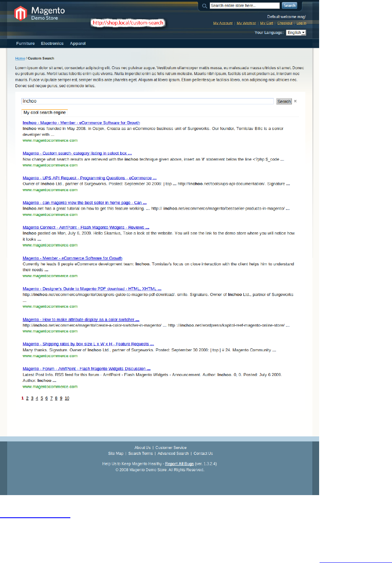392x563 pixels.
Task: Open My Account link
Action: [223, 23]
